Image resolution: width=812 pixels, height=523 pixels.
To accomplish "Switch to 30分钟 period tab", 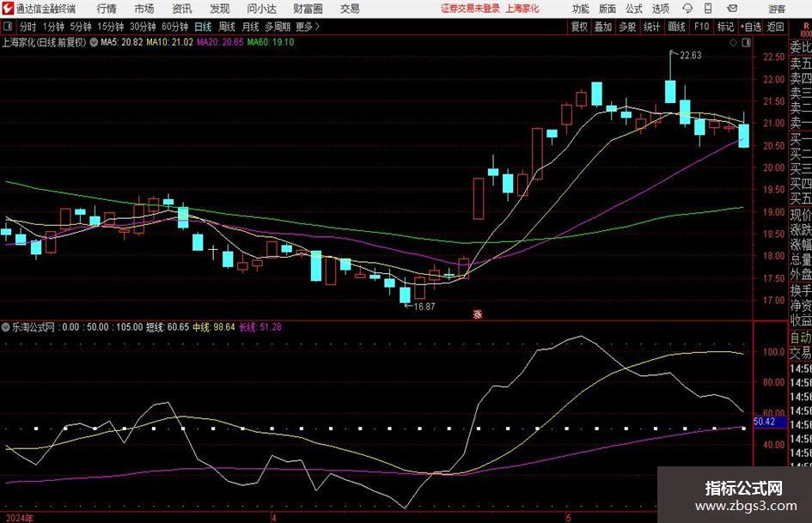I will pyautogui.click(x=143, y=27).
